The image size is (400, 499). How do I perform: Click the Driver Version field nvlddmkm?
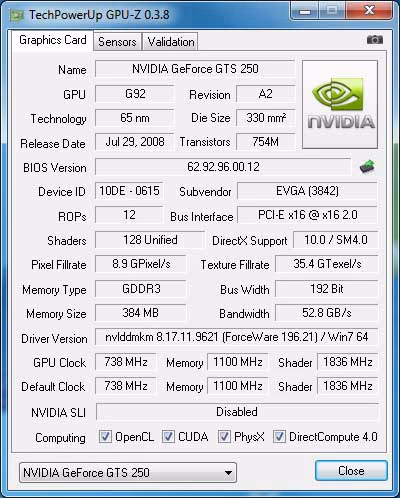click(x=237, y=337)
